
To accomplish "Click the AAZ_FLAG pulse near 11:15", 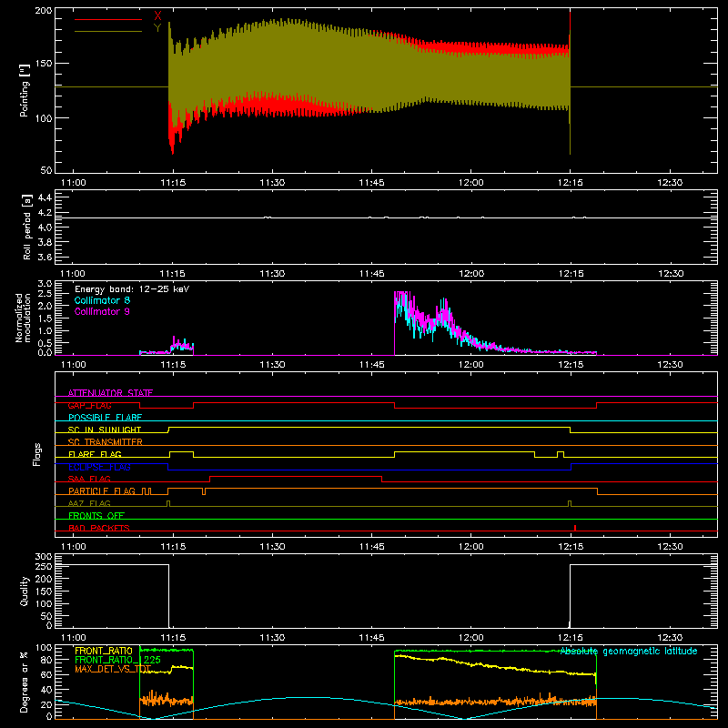I will pos(168,503).
